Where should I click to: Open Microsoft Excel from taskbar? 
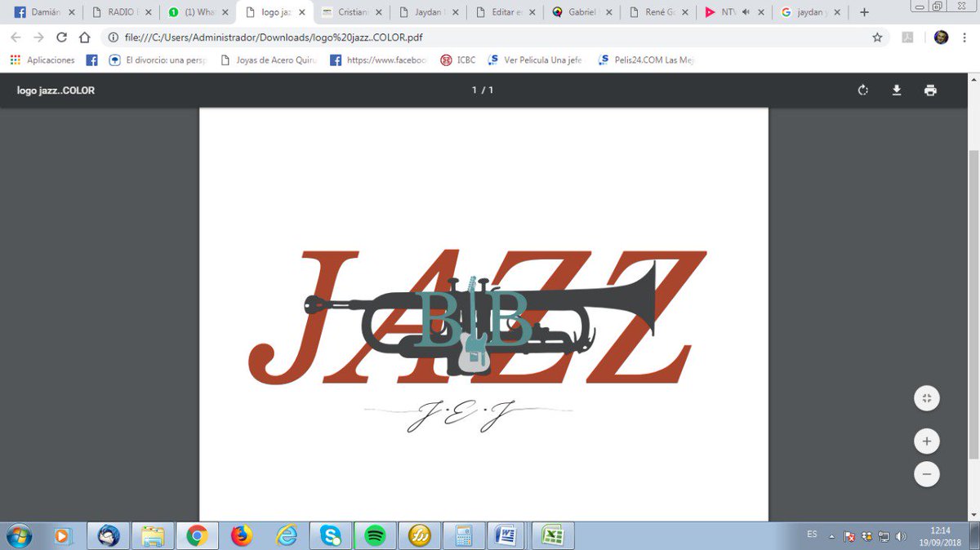[x=553, y=536]
